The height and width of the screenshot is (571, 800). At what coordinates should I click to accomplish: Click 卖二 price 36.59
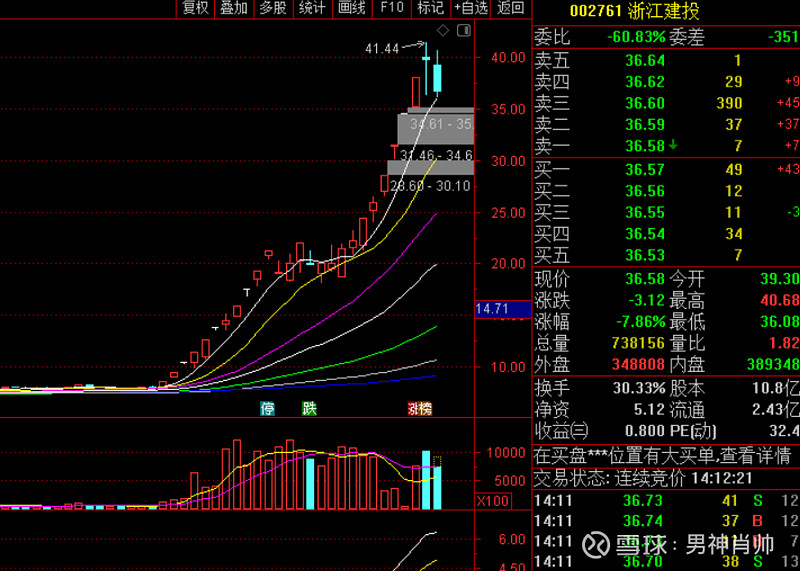(x=645, y=125)
